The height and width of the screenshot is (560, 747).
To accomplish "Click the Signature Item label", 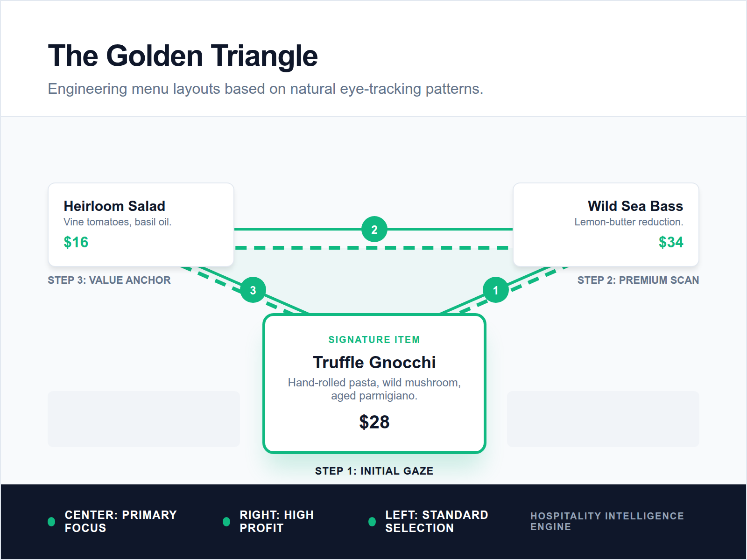I will (374, 340).
